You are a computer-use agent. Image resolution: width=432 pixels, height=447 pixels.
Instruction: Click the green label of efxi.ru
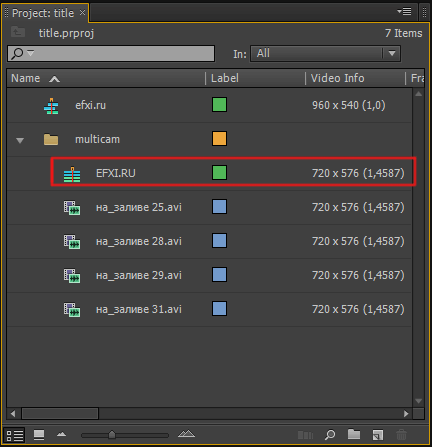[219, 105]
